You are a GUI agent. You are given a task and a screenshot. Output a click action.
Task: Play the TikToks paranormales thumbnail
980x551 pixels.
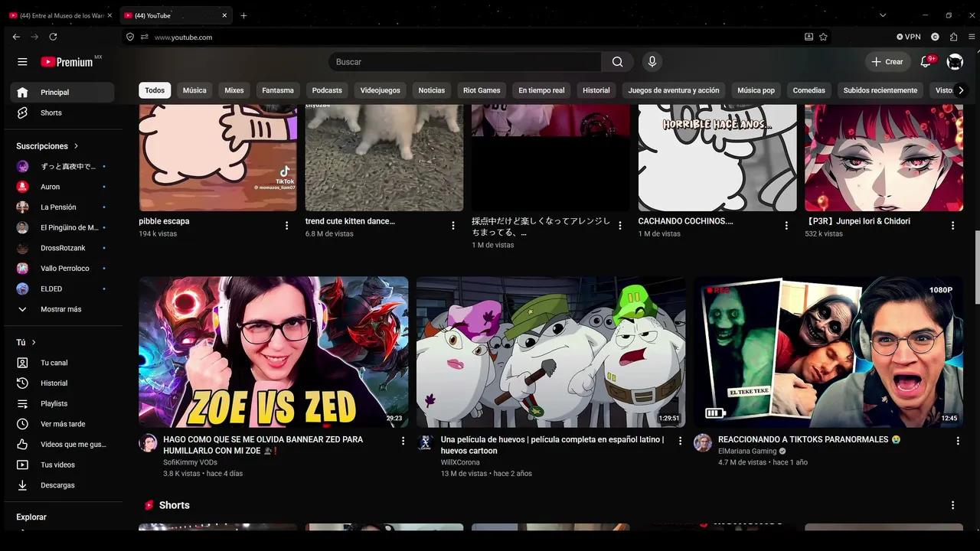pos(828,352)
